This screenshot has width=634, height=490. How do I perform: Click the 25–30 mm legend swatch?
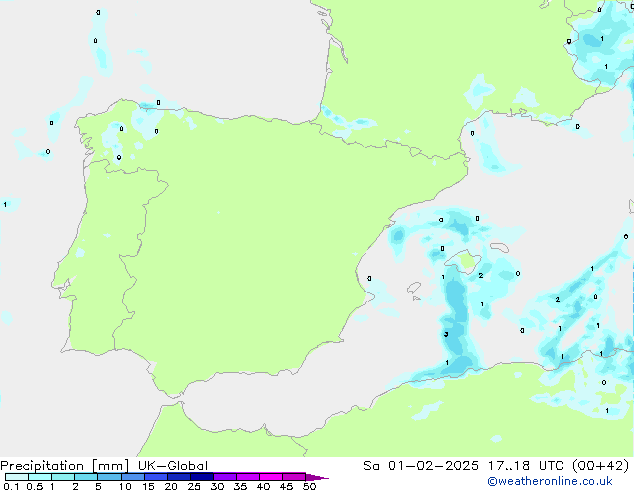(x=201, y=477)
